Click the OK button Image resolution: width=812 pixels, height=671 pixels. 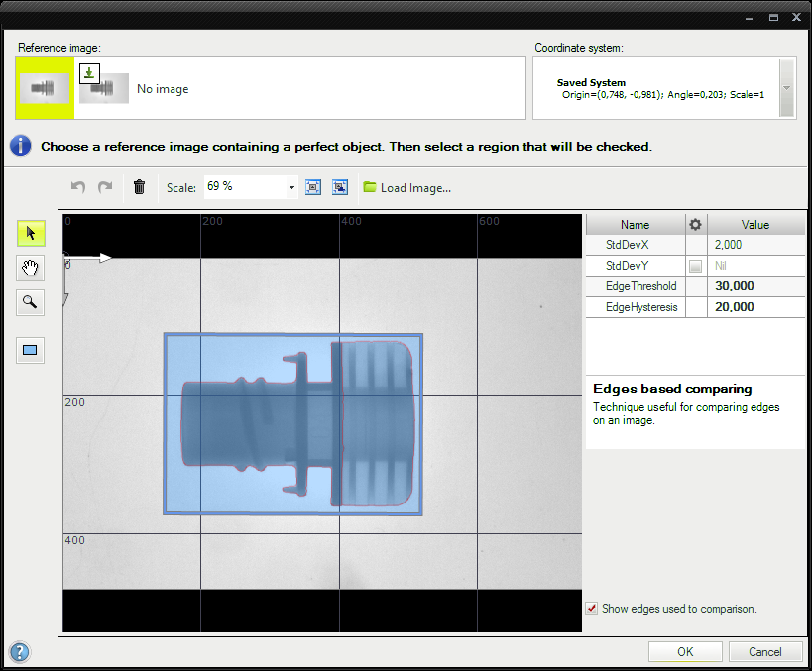tap(685, 652)
